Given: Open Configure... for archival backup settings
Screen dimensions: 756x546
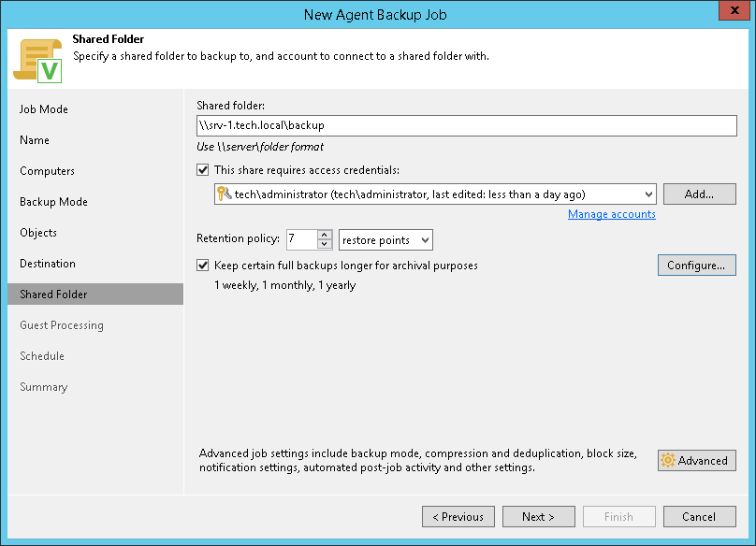Looking at the screenshot, I should coord(696,266).
